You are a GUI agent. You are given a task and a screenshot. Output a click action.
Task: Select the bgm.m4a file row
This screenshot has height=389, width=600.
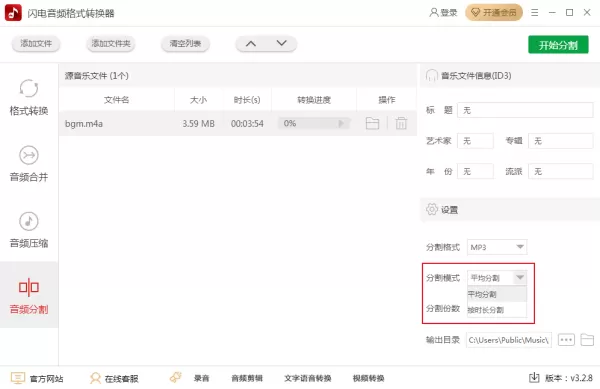238,124
